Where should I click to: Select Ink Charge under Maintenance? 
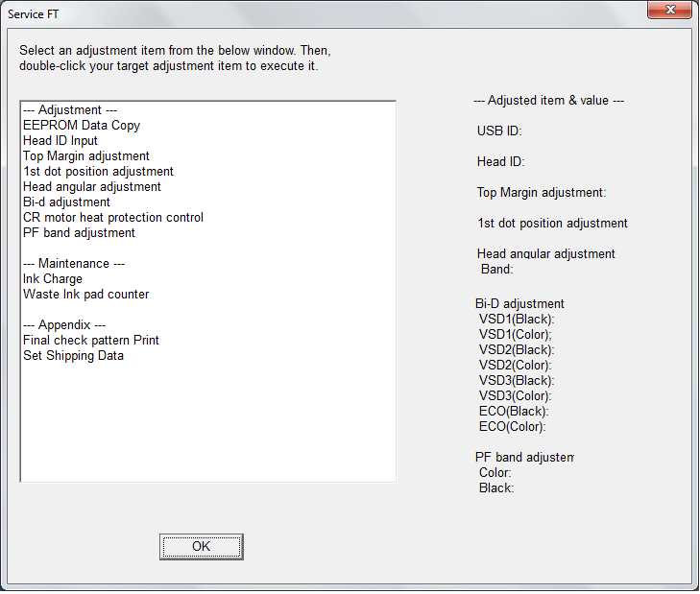(53, 279)
